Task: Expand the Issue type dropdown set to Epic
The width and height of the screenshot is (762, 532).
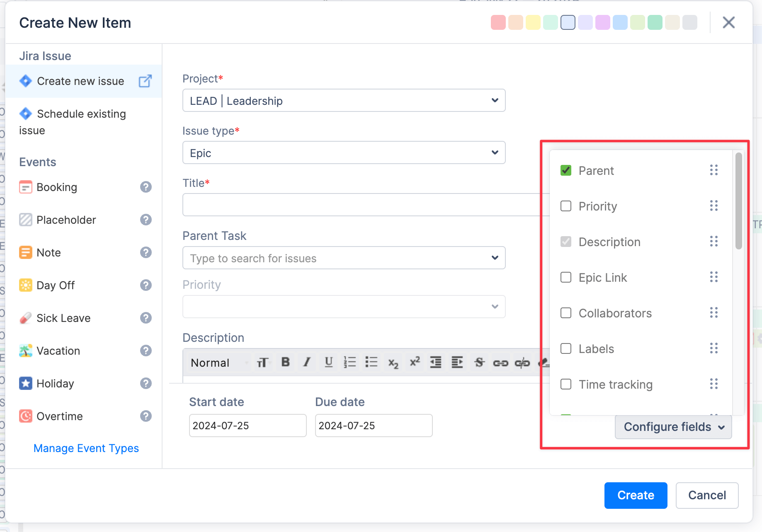Action: pos(344,153)
